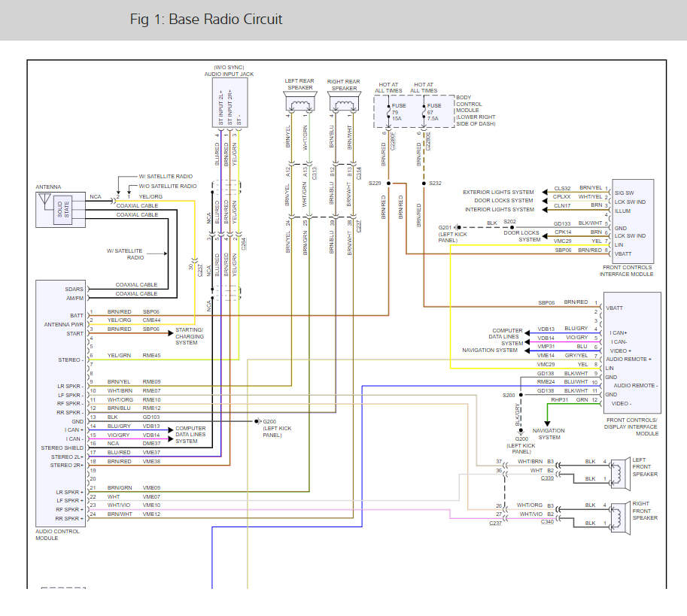Click the Exterior Lights System label

(x=498, y=192)
